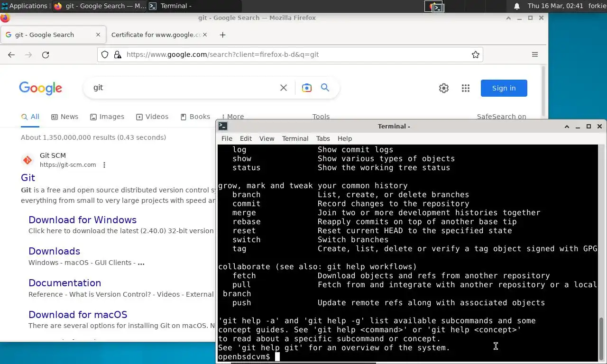The image size is (607, 364).
Task: Click the terminal vertical scrollbar thumb
Action: [x=602, y=338]
